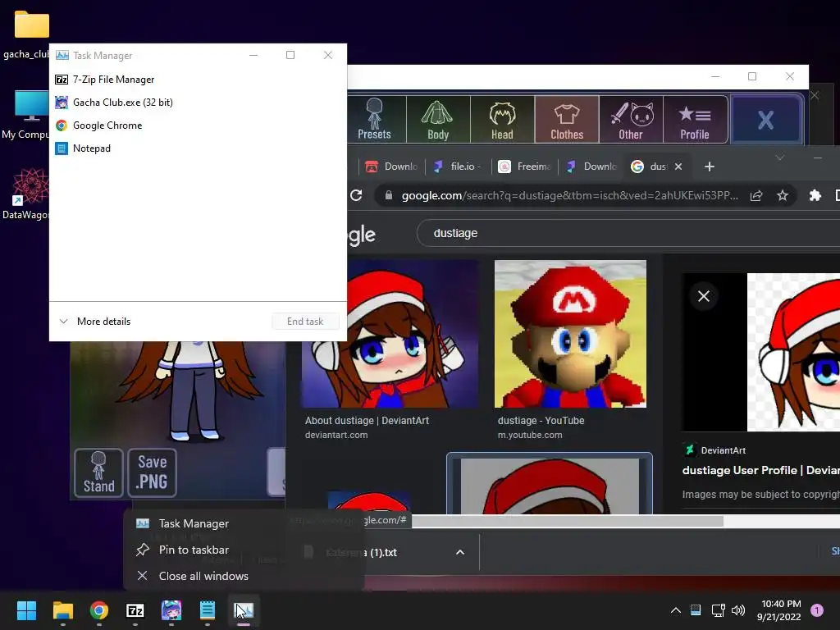Viewport: 840px width, 630px height.
Task: Expand More details in Task Manager
Action: coord(95,322)
